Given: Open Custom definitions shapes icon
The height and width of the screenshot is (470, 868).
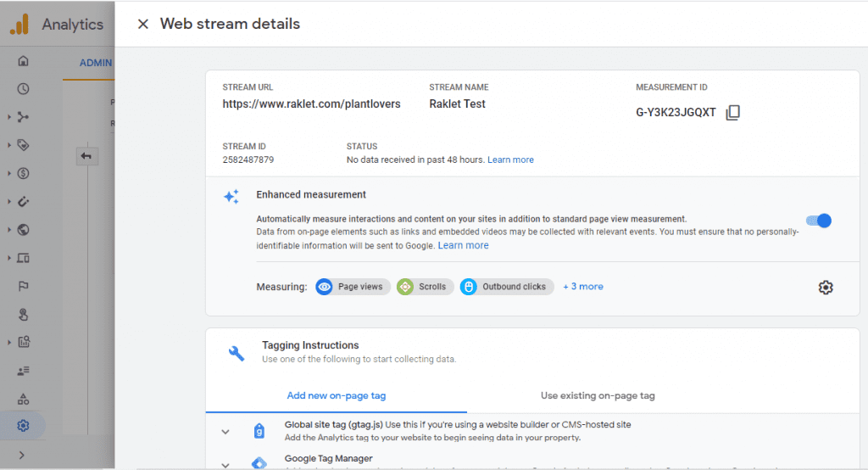Looking at the screenshot, I should point(23,399).
